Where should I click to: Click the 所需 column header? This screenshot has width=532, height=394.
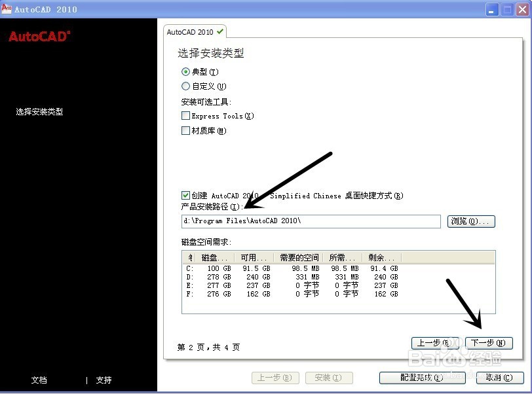pyautogui.click(x=343, y=258)
